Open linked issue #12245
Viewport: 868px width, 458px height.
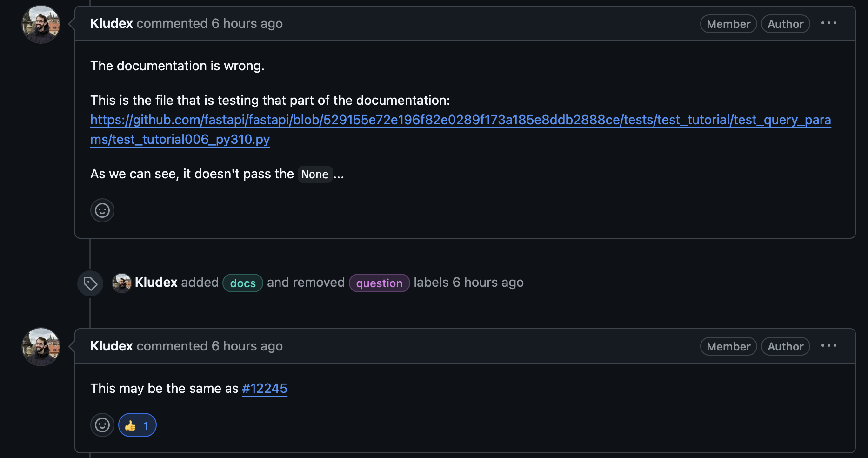click(265, 388)
